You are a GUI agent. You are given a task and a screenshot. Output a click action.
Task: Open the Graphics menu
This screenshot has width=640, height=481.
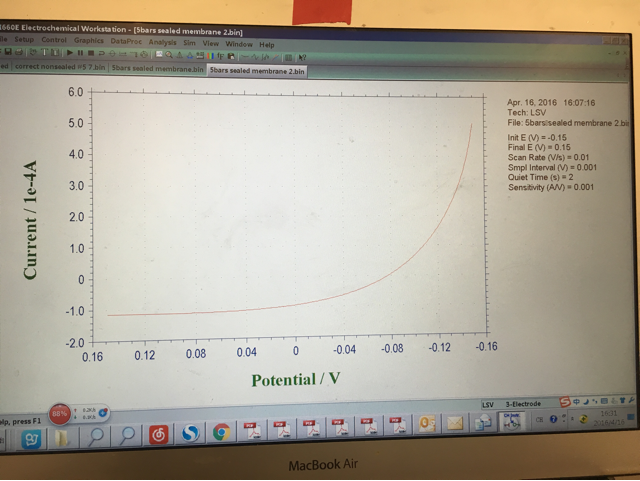[89, 40]
